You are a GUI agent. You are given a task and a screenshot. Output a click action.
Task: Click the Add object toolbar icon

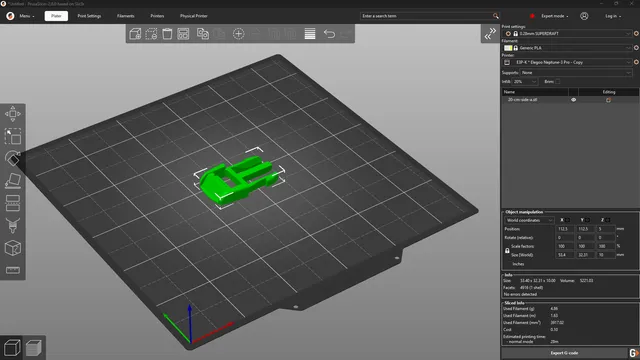pos(135,33)
